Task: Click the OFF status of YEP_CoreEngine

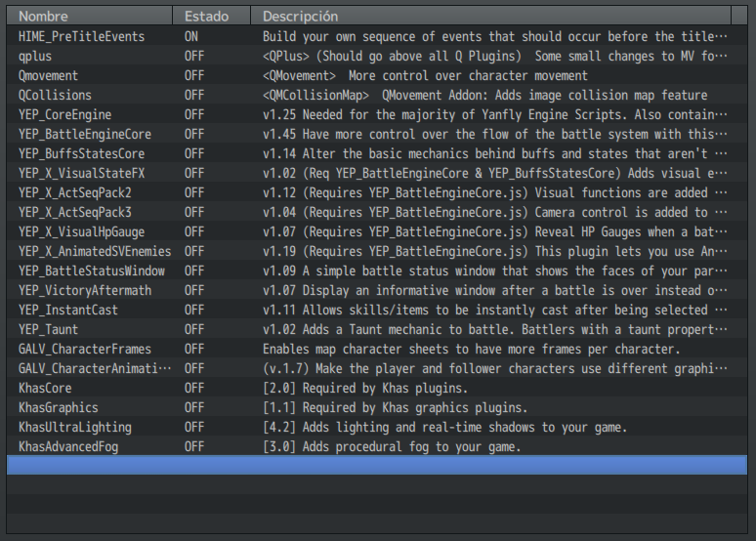Action: click(x=193, y=115)
